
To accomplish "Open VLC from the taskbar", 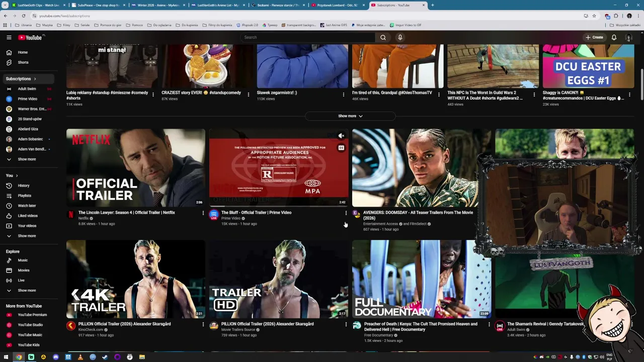I will click(80, 357).
